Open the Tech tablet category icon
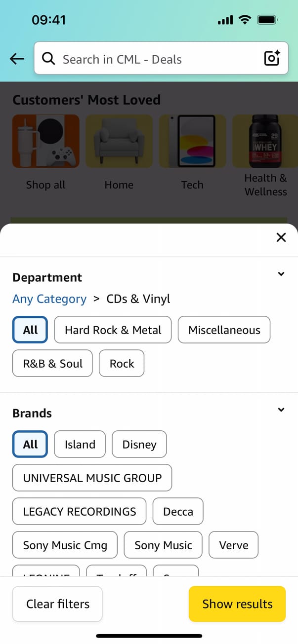This screenshot has width=298, height=644. point(192,141)
